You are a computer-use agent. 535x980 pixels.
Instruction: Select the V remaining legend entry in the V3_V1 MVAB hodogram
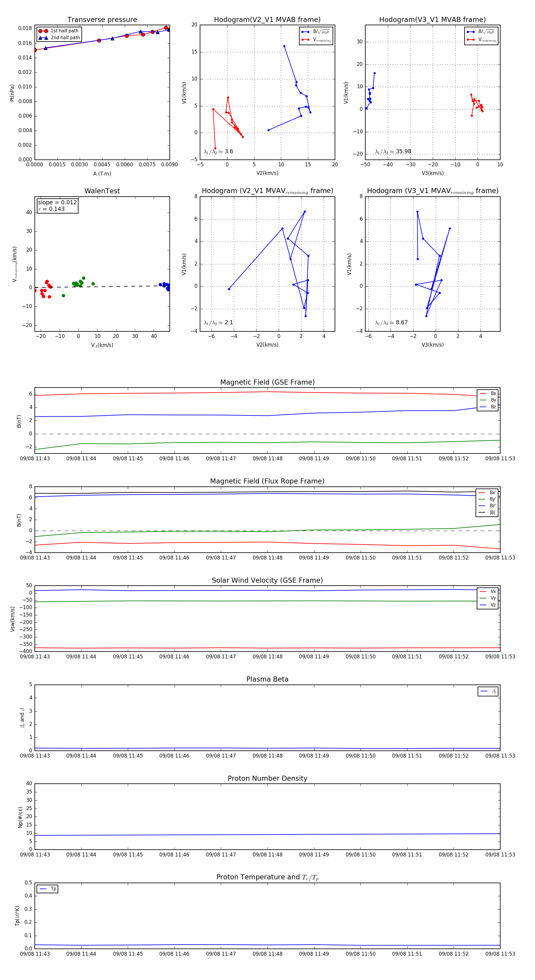tap(481, 39)
